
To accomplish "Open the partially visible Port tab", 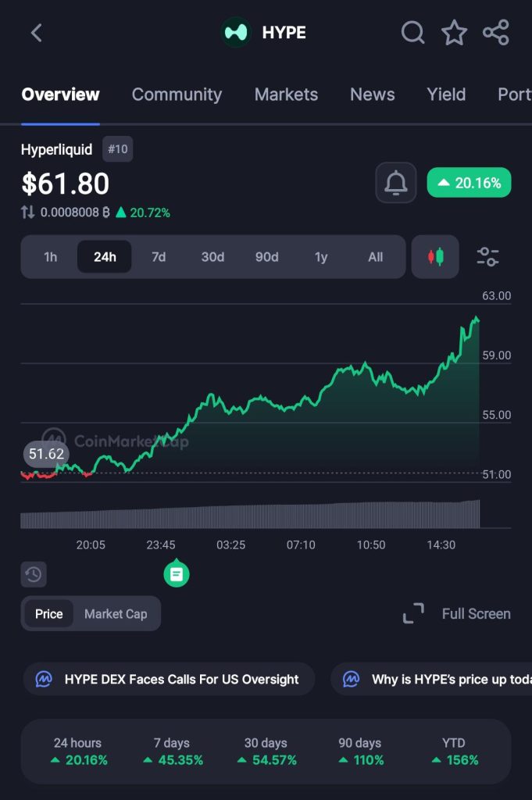I will coord(515,95).
